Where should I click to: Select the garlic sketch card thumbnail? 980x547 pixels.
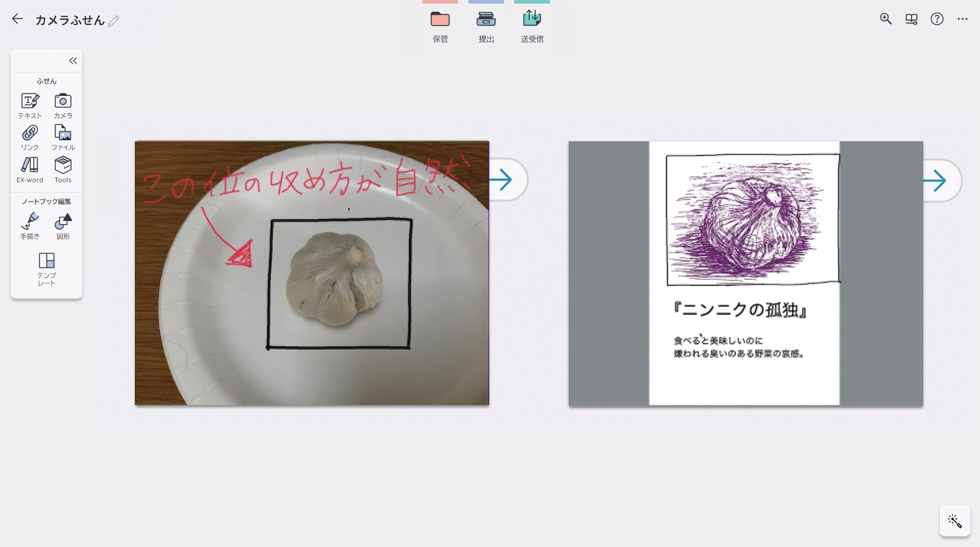click(x=745, y=273)
